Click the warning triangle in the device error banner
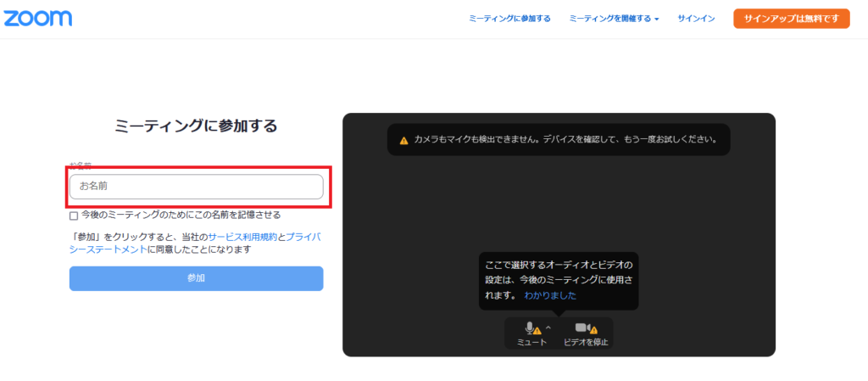The image size is (868, 381). (x=404, y=140)
